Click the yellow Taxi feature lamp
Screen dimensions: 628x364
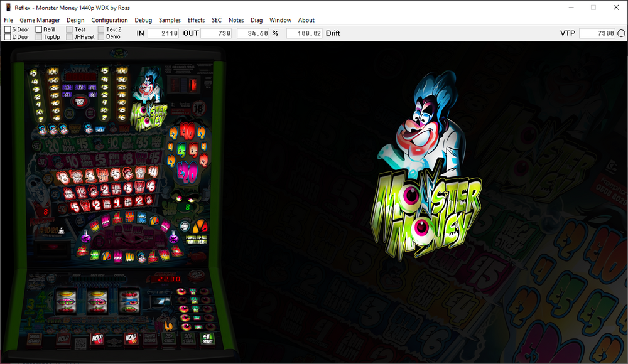click(129, 257)
